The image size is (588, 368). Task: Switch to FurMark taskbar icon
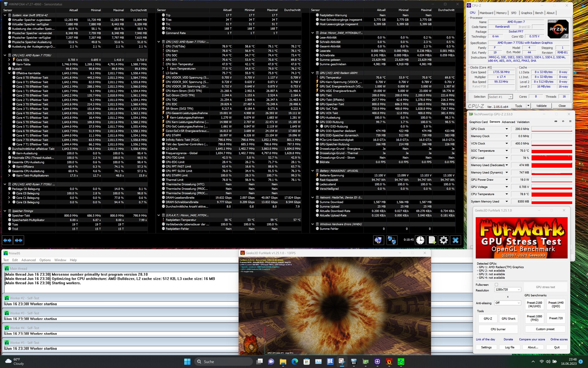click(389, 362)
